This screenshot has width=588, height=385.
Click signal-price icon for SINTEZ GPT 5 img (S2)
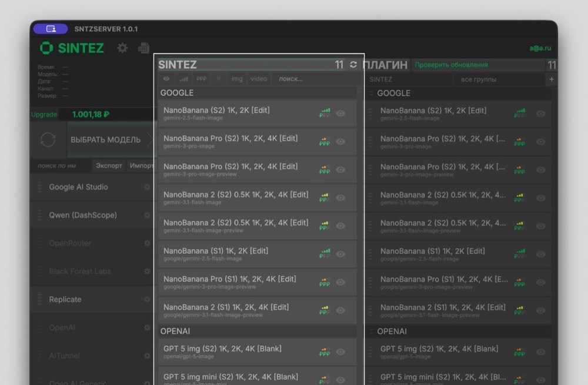[x=325, y=351]
